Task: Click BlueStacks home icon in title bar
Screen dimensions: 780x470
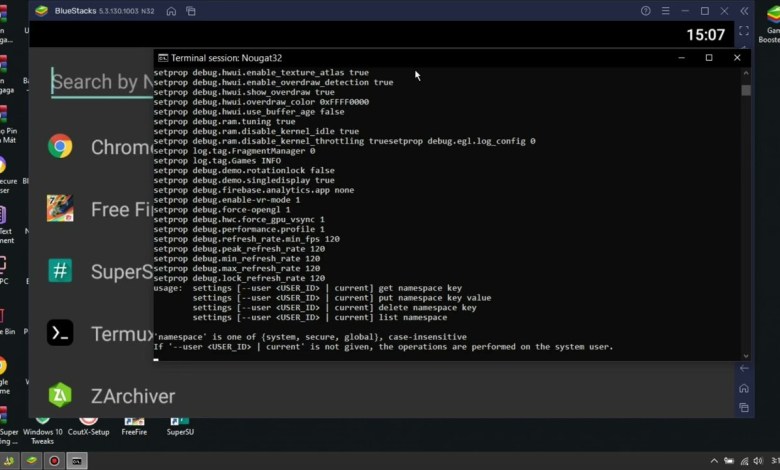Action: 171,11
